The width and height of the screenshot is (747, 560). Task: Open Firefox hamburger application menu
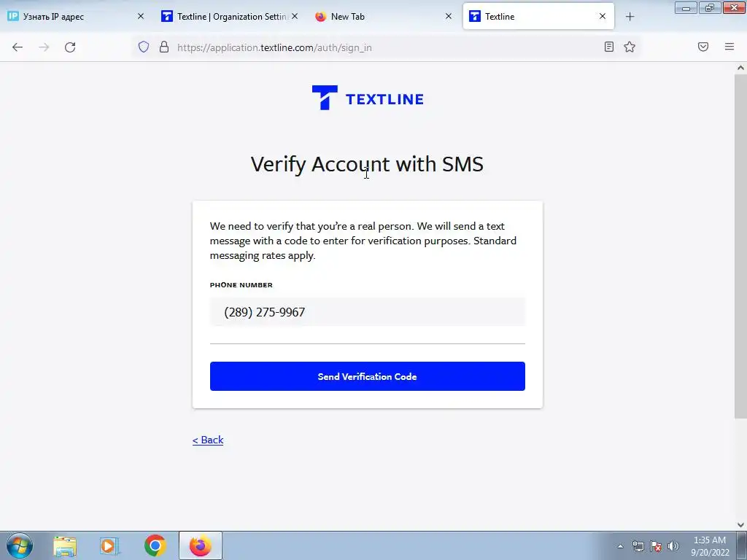729,47
